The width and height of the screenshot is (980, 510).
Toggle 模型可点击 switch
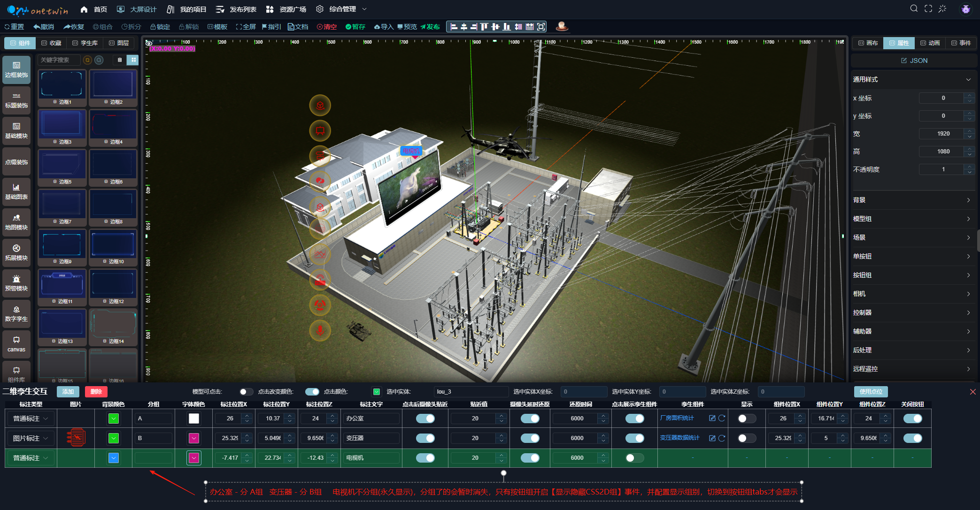pos(246,392)
